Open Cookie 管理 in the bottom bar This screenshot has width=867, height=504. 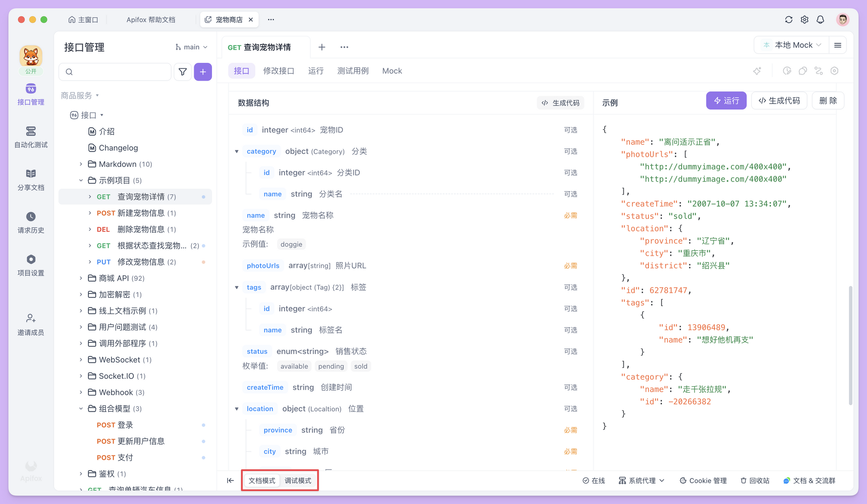tap(703, 481)
